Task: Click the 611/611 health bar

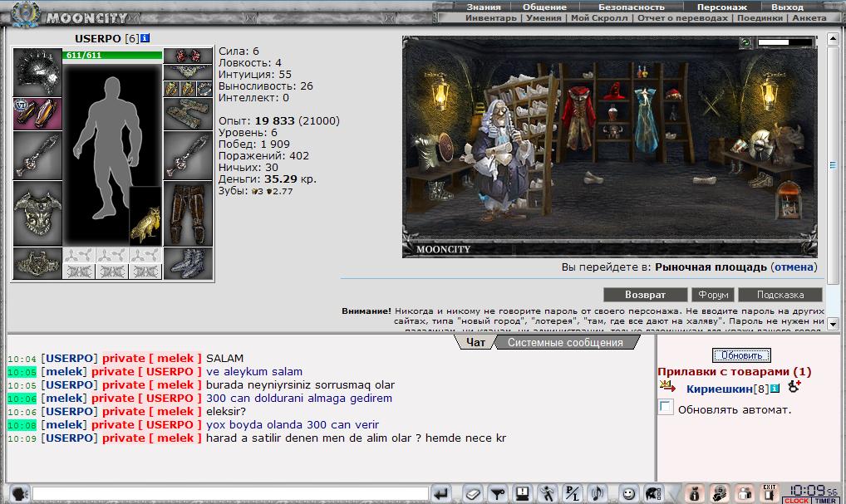Action: (x=112, y=55)
